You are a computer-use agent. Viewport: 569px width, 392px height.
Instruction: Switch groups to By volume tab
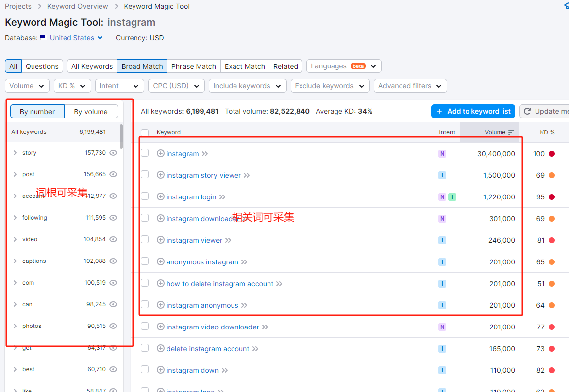[x=91, y=112]
